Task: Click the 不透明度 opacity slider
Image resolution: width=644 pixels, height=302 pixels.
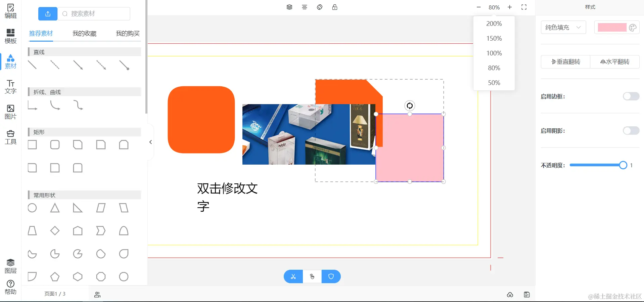Action: point(596,165)
